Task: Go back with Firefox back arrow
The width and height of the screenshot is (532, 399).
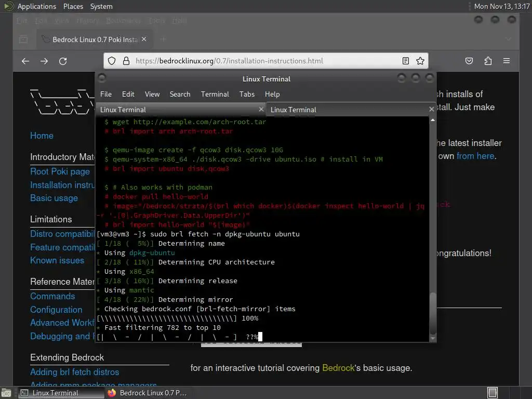Action: (25, 61)
